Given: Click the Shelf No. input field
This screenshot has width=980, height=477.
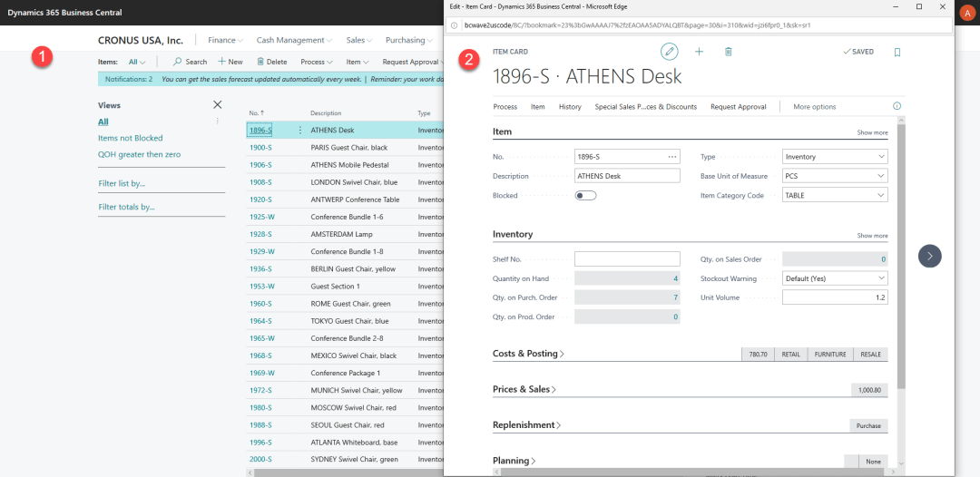Looking at the screenshot, I should click(627, 259).
